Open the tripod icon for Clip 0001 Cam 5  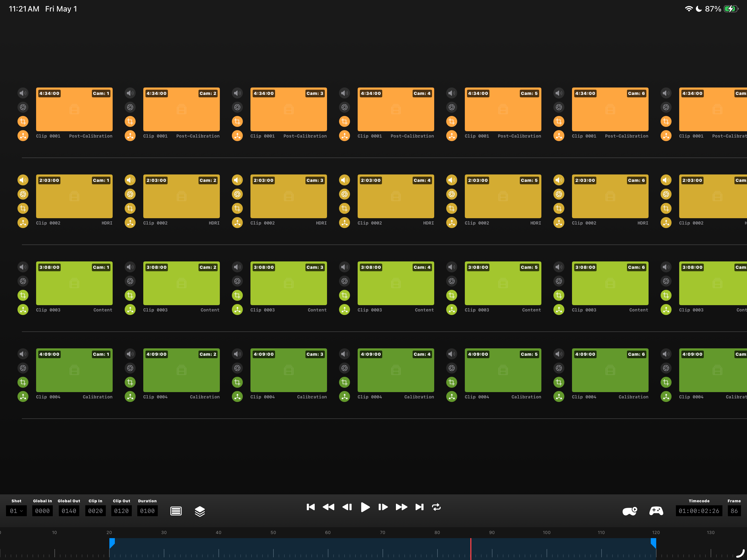click(x=451, y=136)
